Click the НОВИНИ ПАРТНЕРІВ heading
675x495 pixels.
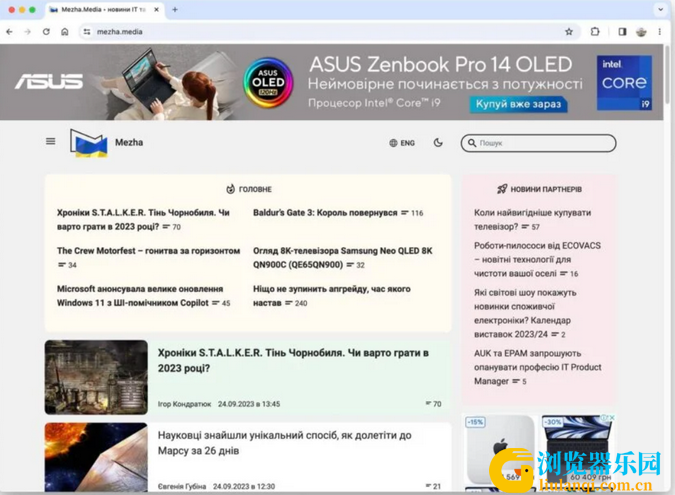pos(539,189)
